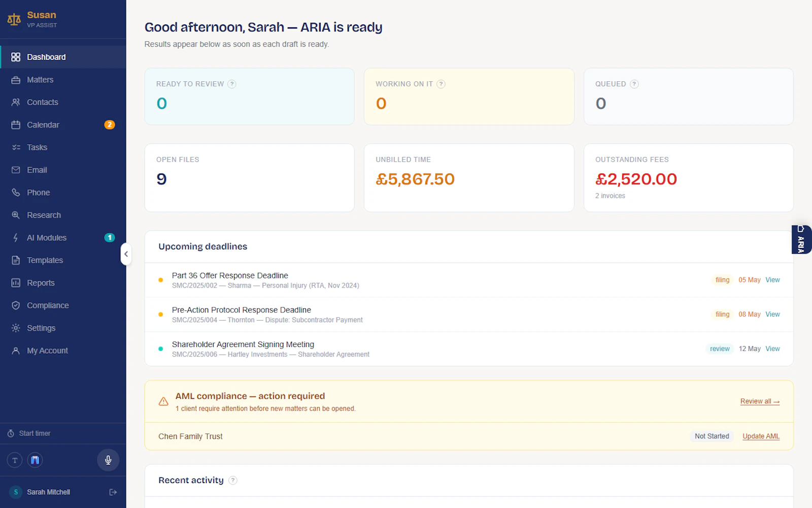This screenshot has width=812, height=508.
Task: Click the scales logo icon
Action: (14, 19)
